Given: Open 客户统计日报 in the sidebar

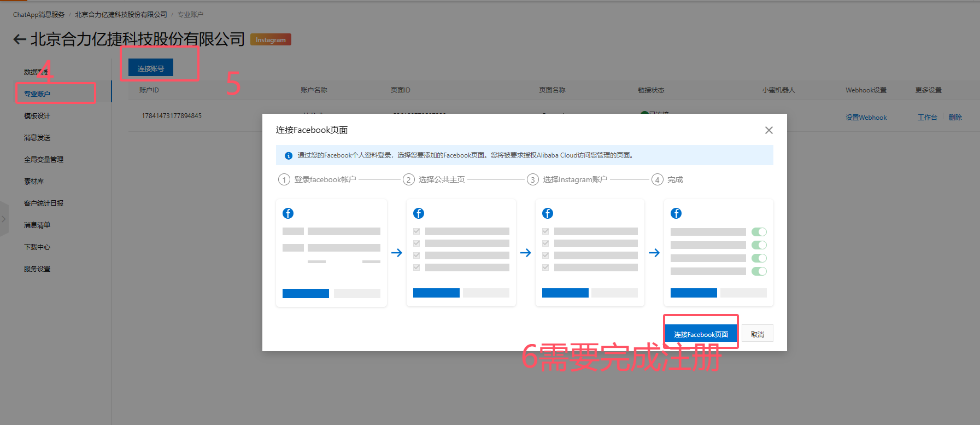Looking at the screenshot, I should pyautogui.click(x=44, y=203).
